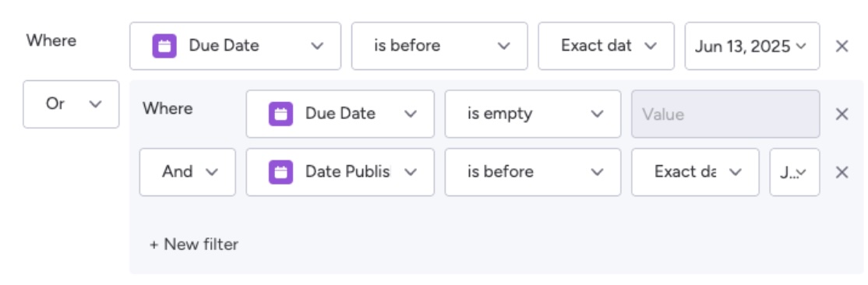This screenshot has width=868, height=285.
Task: Click the calendar icon beside Date Published field
Action: 281,172
